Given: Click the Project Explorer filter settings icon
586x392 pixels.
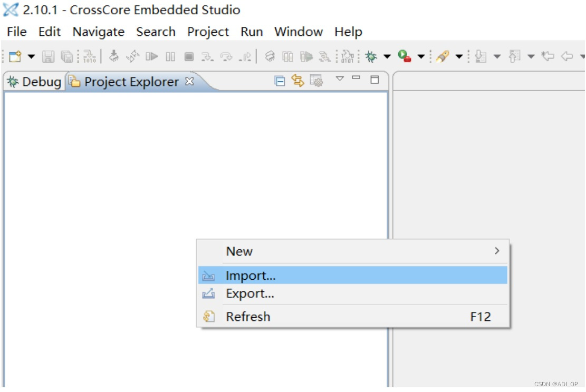Looking at the screenshot, I should [x=316, y=81].
